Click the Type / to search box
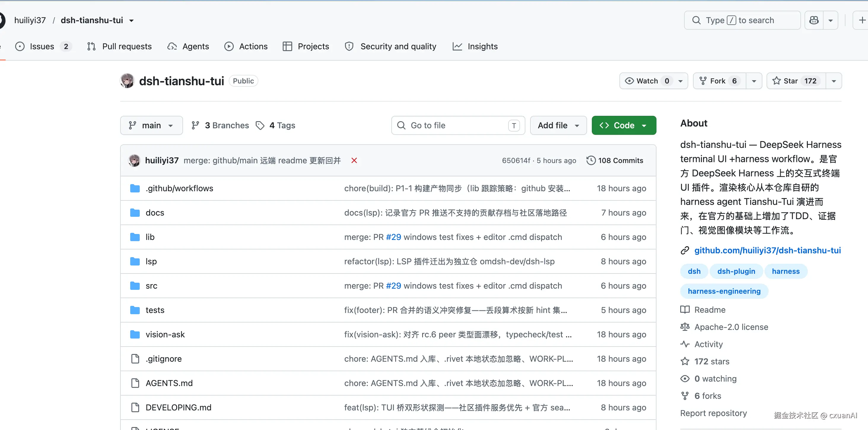Screen dimensions: 868x430 coord(742,20)
